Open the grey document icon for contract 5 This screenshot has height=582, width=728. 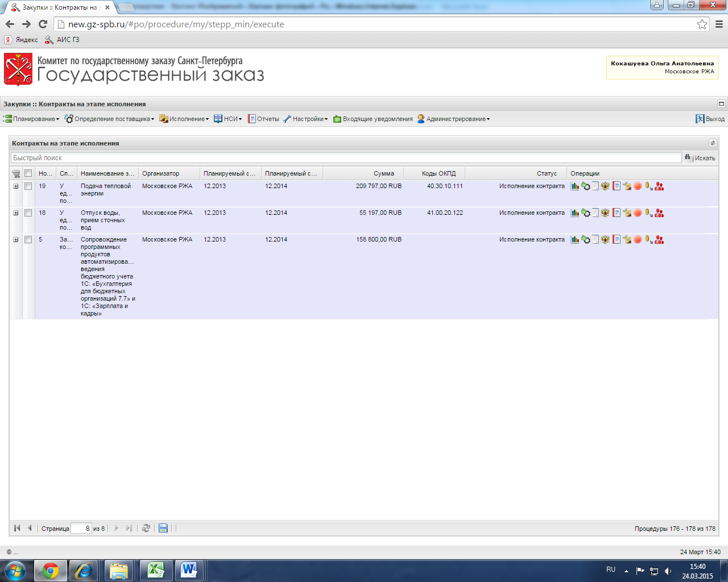pos(595,239)
